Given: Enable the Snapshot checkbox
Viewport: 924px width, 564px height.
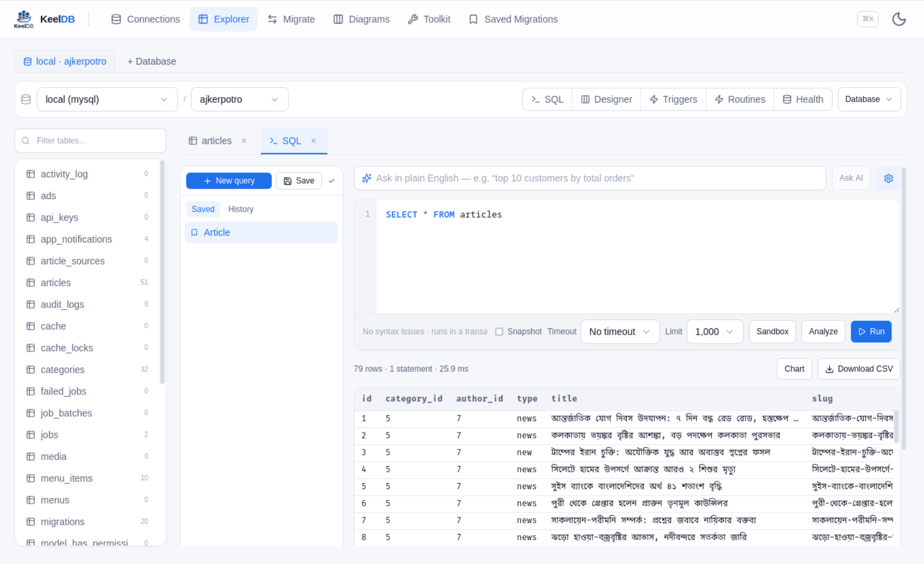Looking at the screenshot, I should (499, 331).
